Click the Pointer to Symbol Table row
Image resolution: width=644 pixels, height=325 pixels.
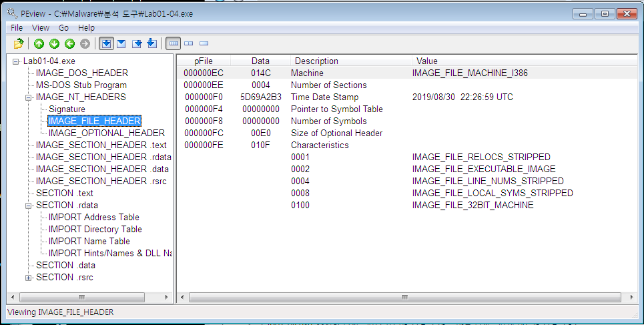pyautogui.click(x=337, y=109)
